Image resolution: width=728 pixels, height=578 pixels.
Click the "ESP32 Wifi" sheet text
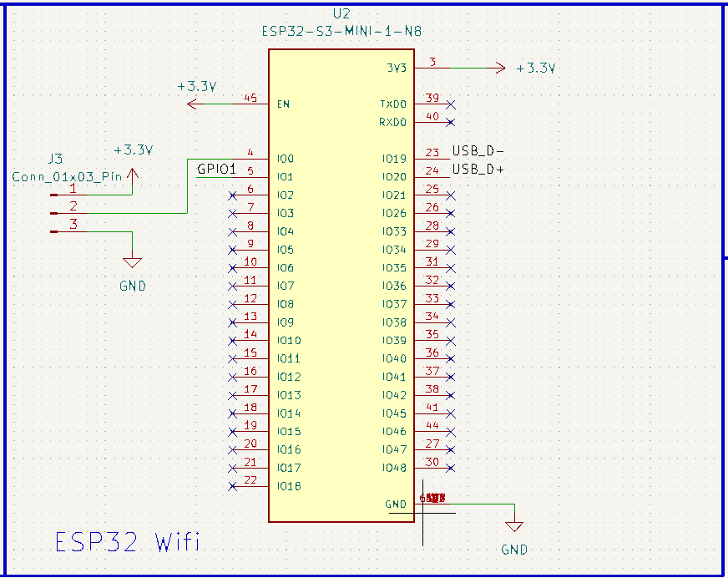[127, 542]
